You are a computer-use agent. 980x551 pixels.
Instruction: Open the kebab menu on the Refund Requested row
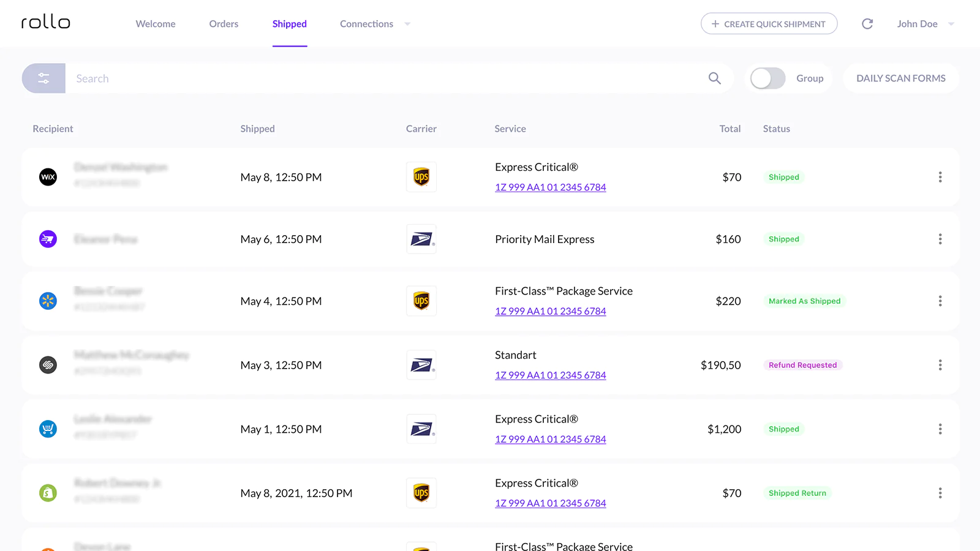(x=940, y=365)
